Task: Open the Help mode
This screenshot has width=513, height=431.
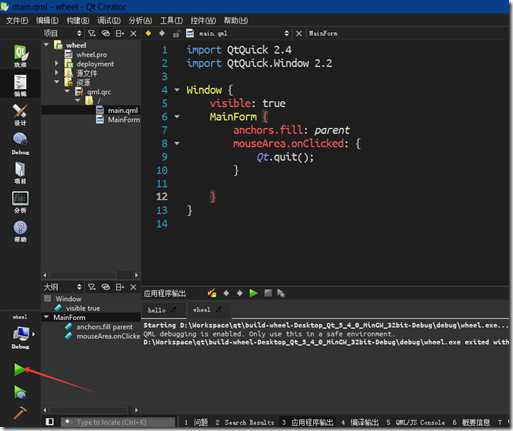Action: (x=20, y=231)
